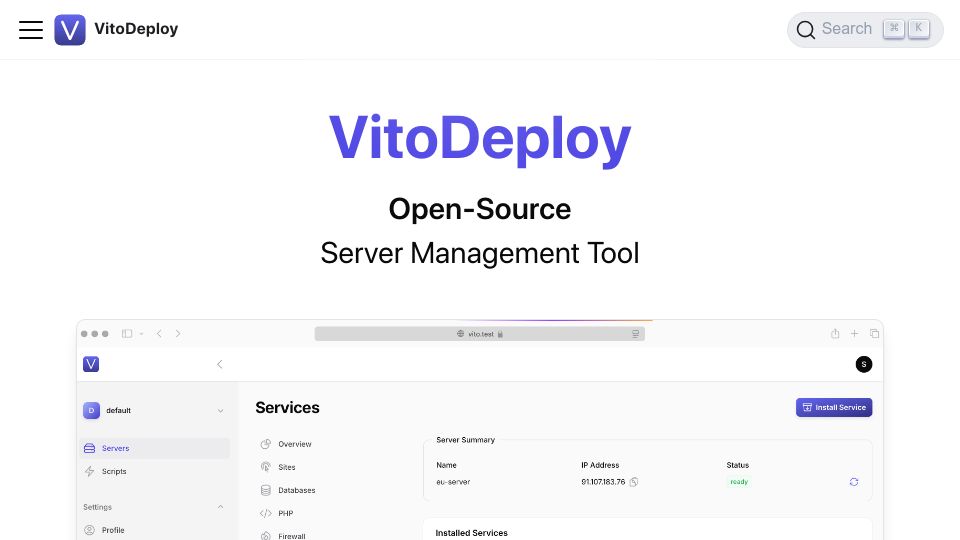960x540 pixels.
Task: Open Servers in the sidebar
Action: coord(155,448)
